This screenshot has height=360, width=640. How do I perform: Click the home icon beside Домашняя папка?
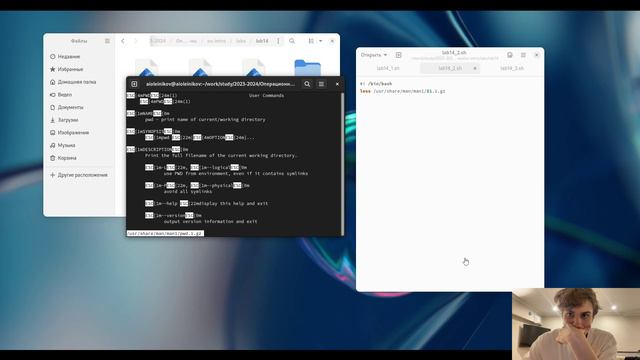point(53,82)
